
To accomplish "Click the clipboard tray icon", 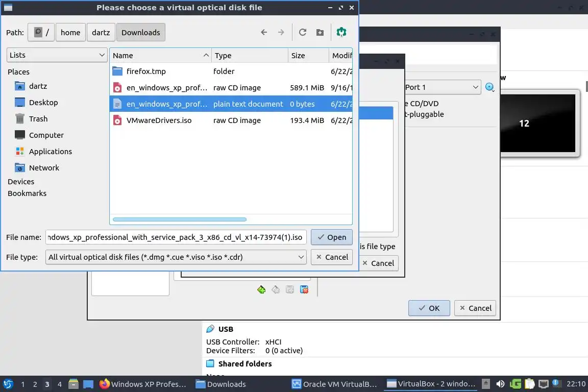I will pyautogui.click(x=529, y=384).
